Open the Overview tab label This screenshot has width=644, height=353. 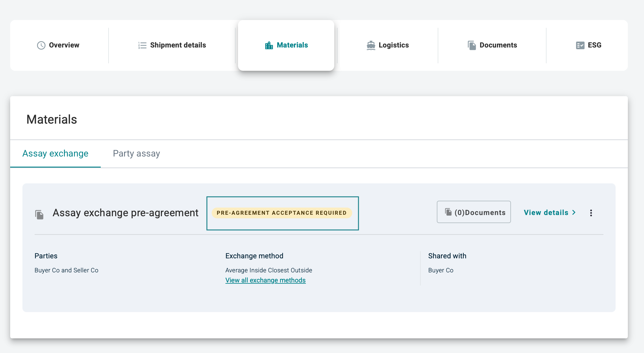tap(64, 45)
